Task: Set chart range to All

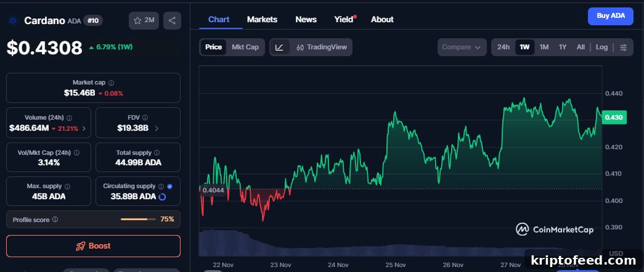Action: click(581, 47)
